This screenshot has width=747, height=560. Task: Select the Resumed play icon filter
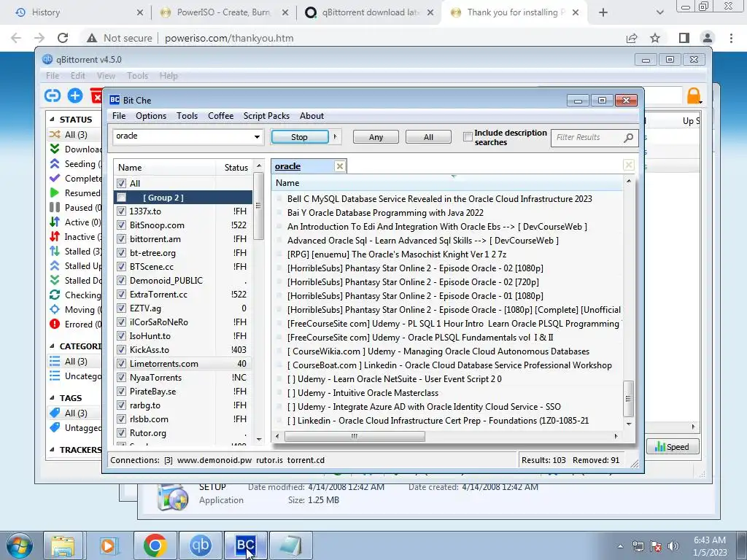(55, 192)
